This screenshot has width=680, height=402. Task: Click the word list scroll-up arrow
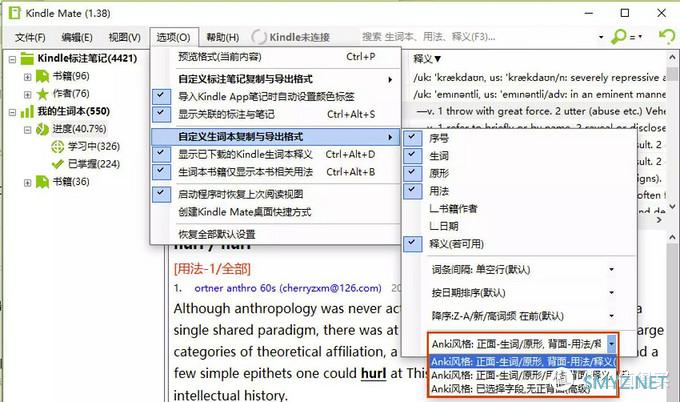(672, 57)
